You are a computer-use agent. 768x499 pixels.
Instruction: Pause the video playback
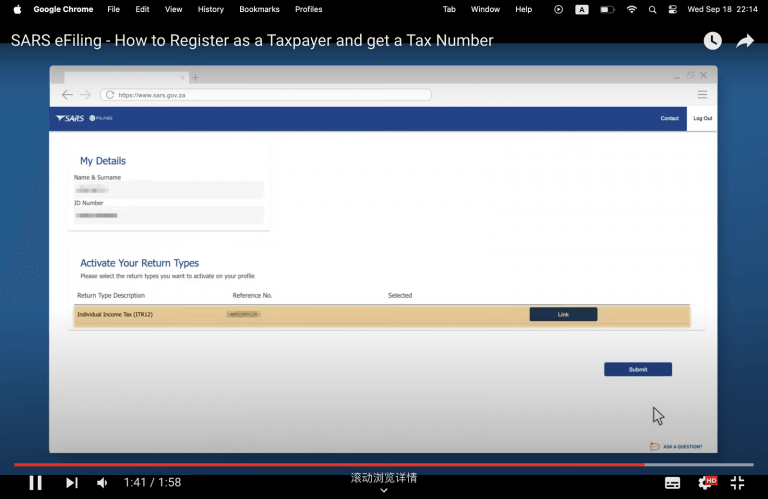(x=35, y=483)
